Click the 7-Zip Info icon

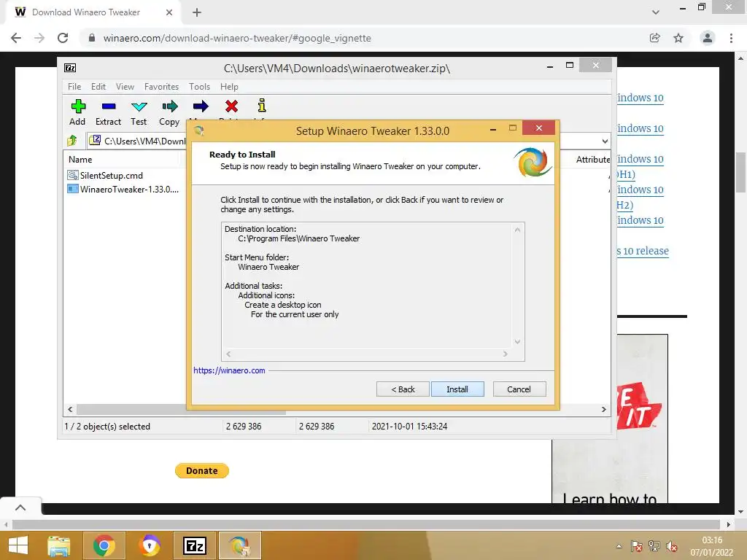(x=262, y=105)
